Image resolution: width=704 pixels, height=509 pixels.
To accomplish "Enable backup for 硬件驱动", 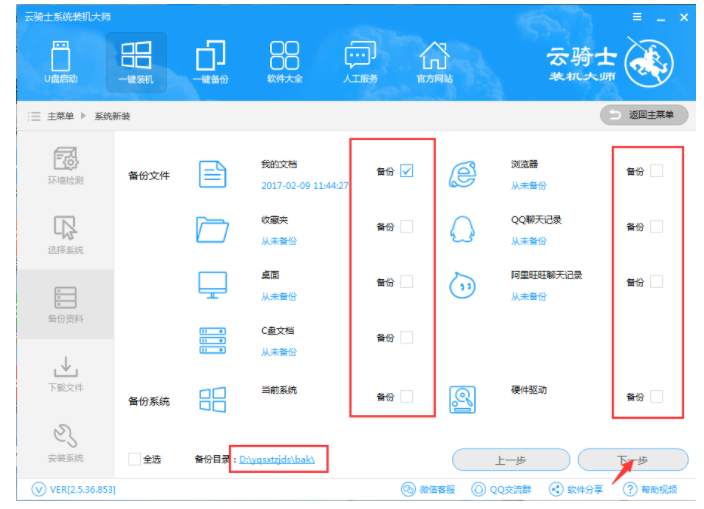I will (x=656, y=396).
